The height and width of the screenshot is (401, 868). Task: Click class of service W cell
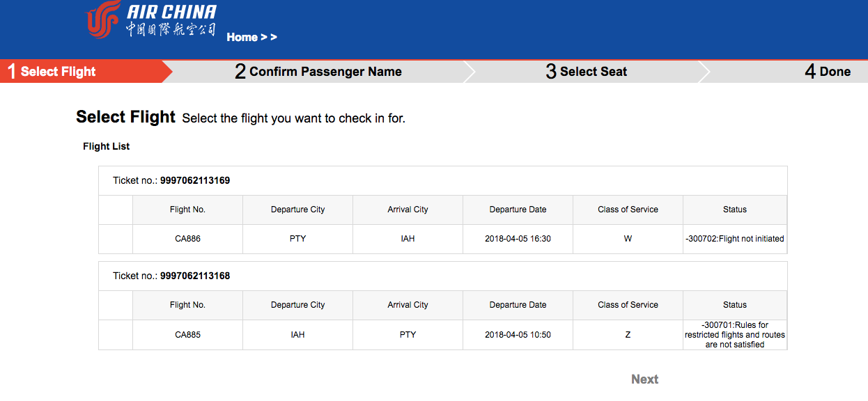click(x=628, y=239)
